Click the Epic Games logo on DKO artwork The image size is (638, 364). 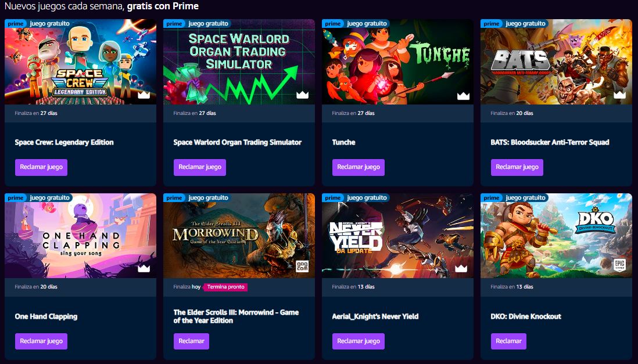(x=619, y=265)
